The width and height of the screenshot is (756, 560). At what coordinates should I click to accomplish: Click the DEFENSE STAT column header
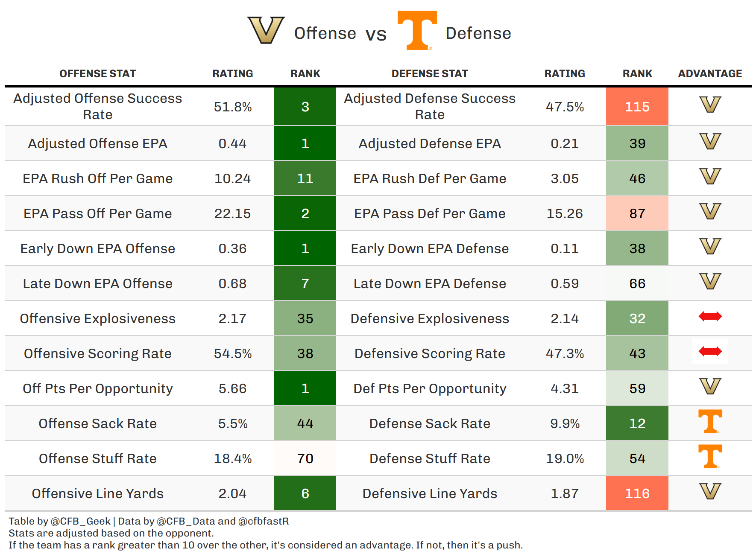click(x=430, y=74)
